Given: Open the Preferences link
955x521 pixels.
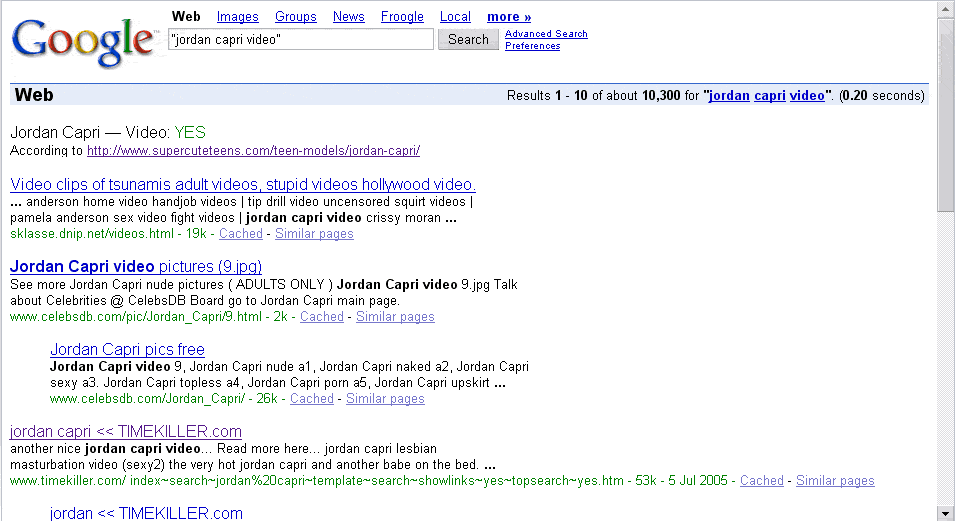Looking at the screenshot, I should click(x=532, y=46).
